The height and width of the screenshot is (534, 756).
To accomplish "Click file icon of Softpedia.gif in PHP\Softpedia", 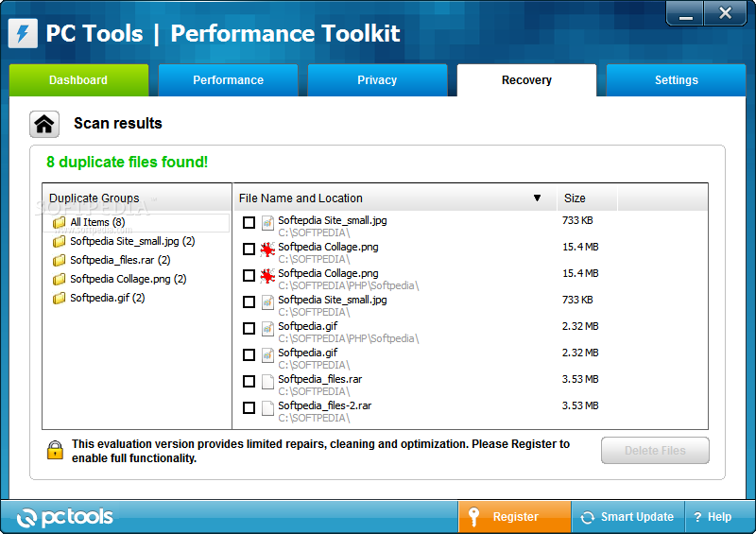I will tap(267, 329).
